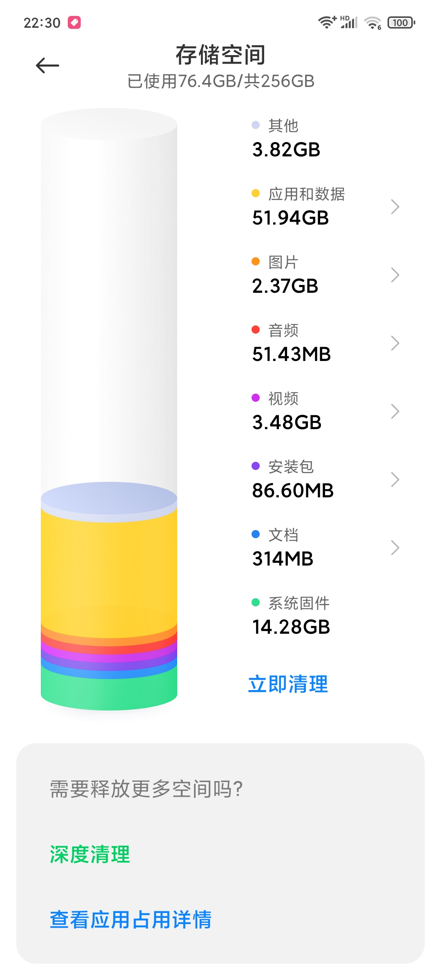441x980 pixels.
Task: Open 视频 storage chevron
Action: pos(394,411)
